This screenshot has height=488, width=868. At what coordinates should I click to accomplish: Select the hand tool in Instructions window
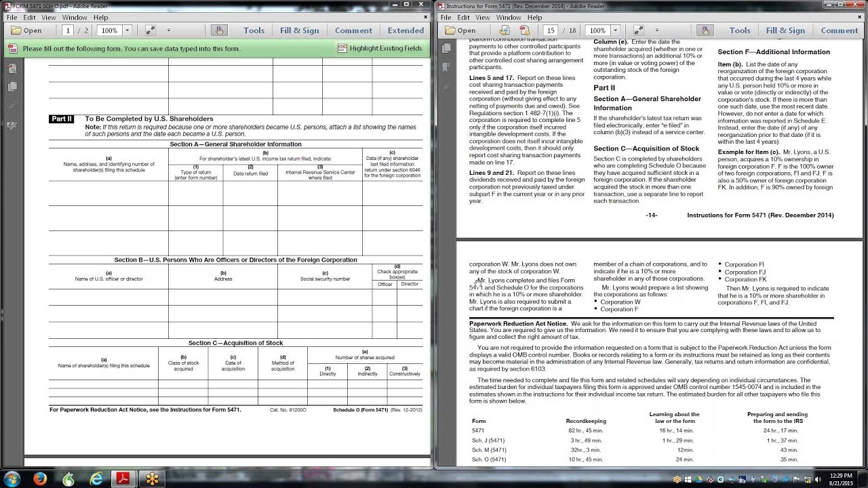(705, 30)
